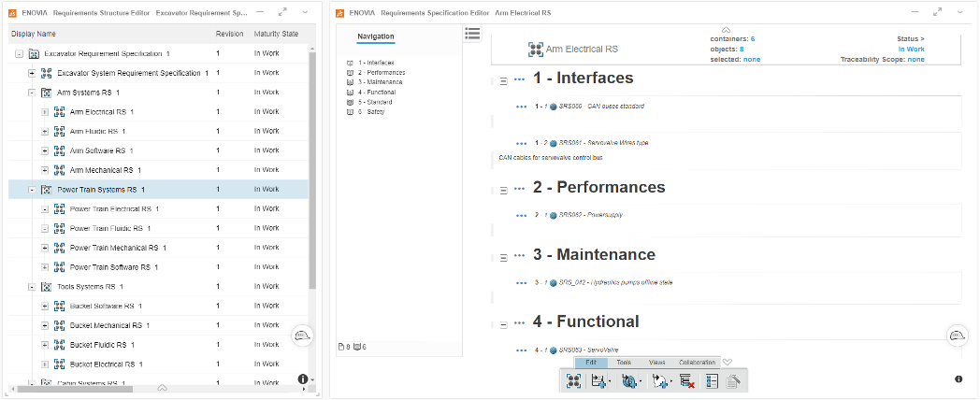Collapse the header panel with top chevron
Image resolution: width=980 pixels, height=400 pixels.
(727, 29)
